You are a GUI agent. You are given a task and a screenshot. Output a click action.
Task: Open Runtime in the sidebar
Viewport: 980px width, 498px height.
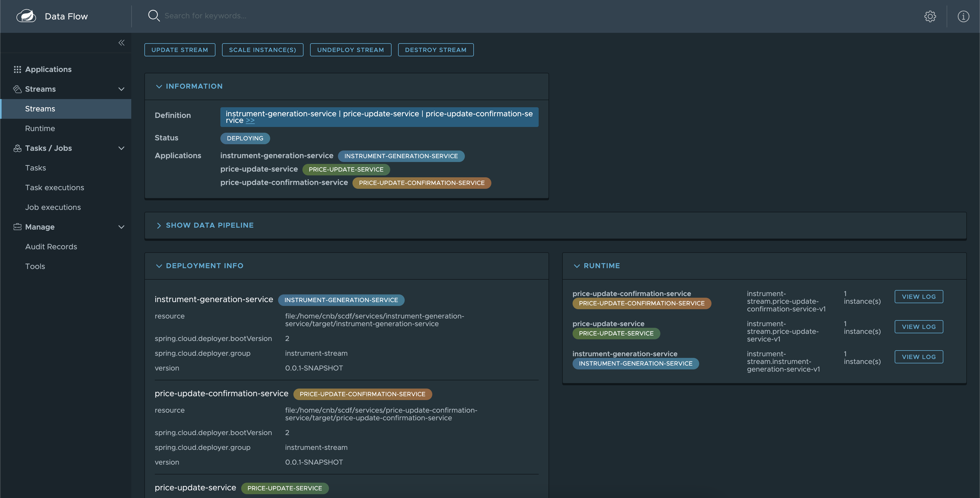[40, 128]
